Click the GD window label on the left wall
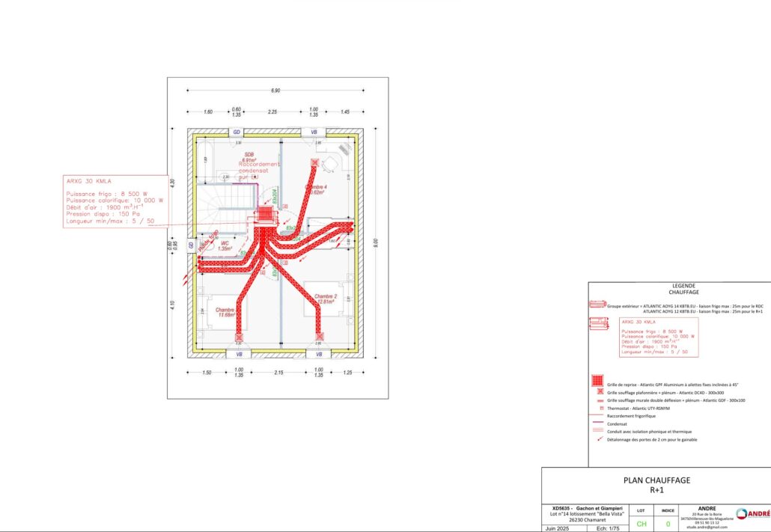Image resolution: width=771 pixels, height=532 pixels. pyautogui.click(x=190, y=245)
